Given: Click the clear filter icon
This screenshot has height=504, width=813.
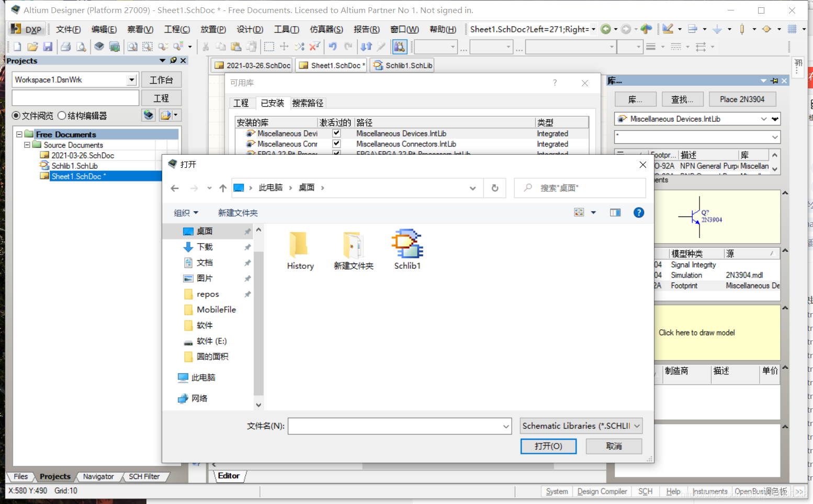Looking at the screenshot, I should click(314, 47).
